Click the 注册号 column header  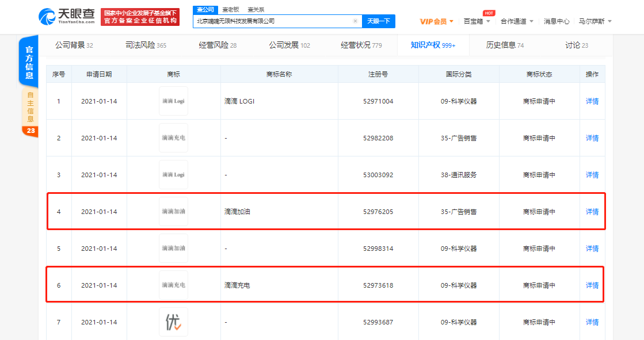tap(378, 74)
